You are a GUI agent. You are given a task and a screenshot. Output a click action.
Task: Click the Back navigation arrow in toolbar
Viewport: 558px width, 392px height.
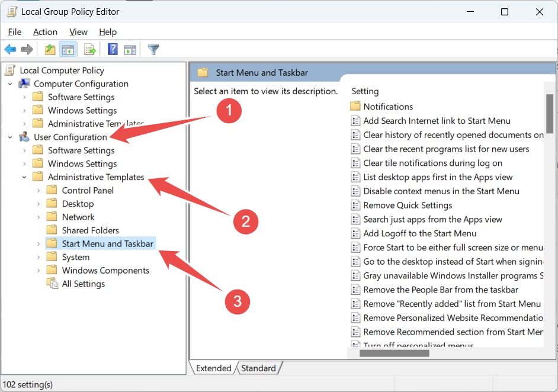coord(10,49)
